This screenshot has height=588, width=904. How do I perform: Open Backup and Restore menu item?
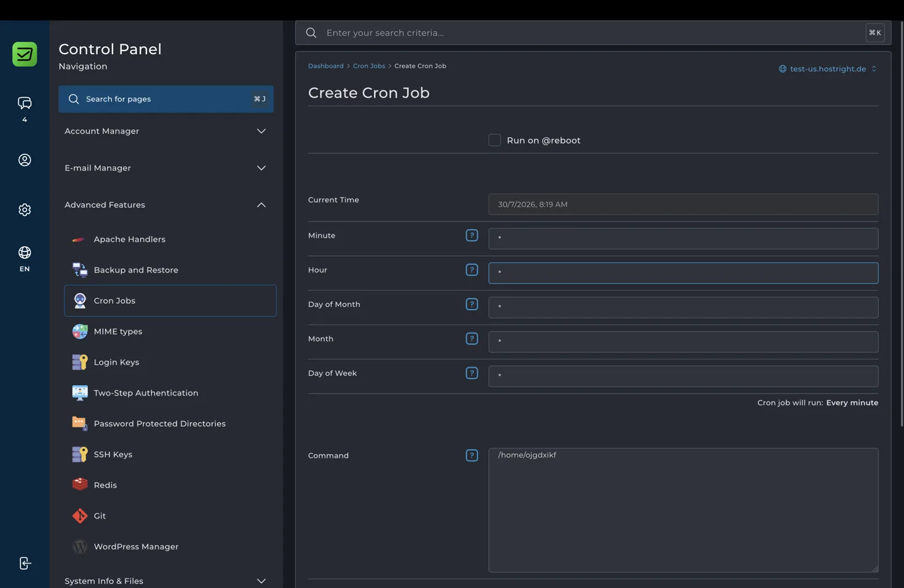[170, 270]
